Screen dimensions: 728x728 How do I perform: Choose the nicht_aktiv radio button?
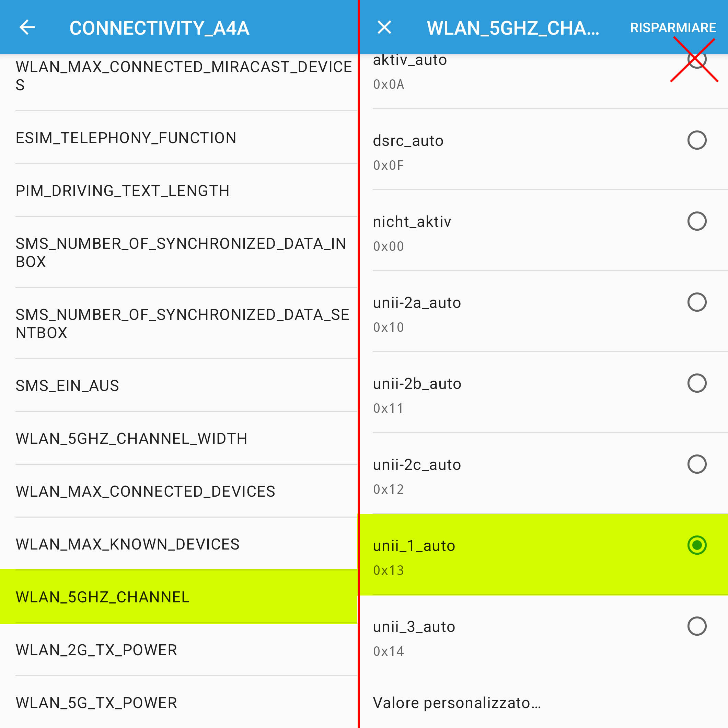click(696, 221)
